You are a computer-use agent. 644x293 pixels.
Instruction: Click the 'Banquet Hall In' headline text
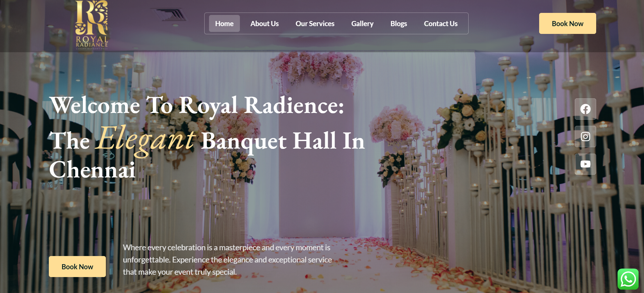pyautogui.click(x=283, y=141)
